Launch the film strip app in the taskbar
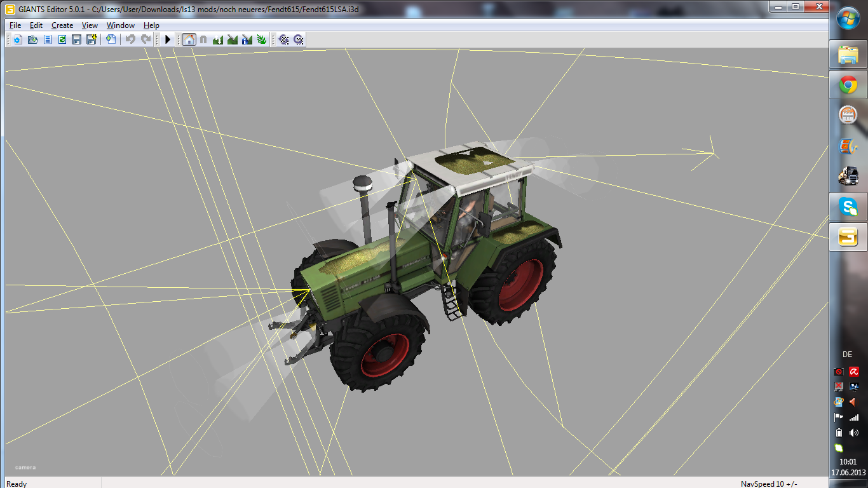868x488 pixels. pos(848,146)
